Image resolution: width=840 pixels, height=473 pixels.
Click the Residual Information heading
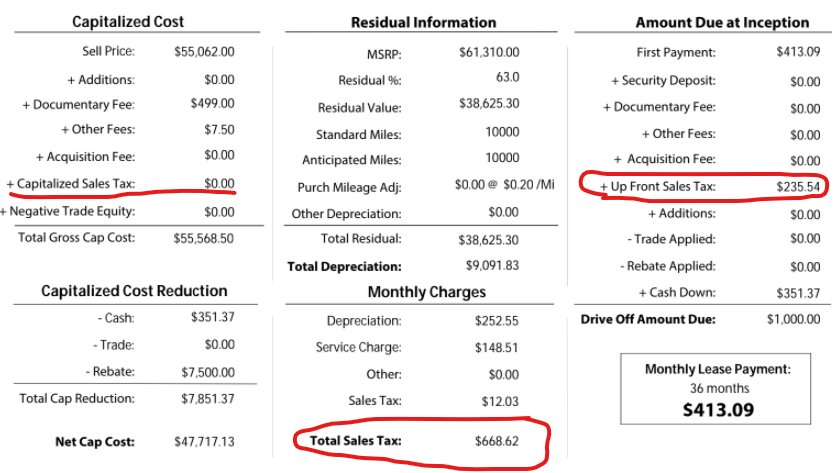423,22
